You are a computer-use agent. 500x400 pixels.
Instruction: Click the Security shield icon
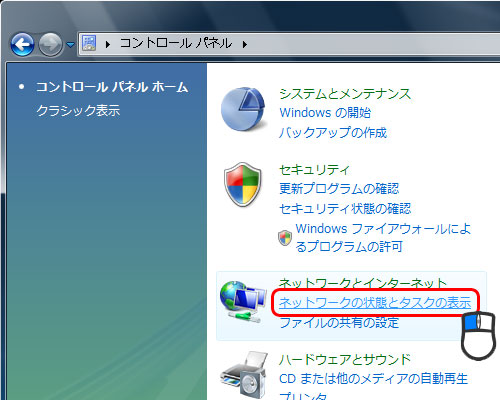(x=243, y=184)
